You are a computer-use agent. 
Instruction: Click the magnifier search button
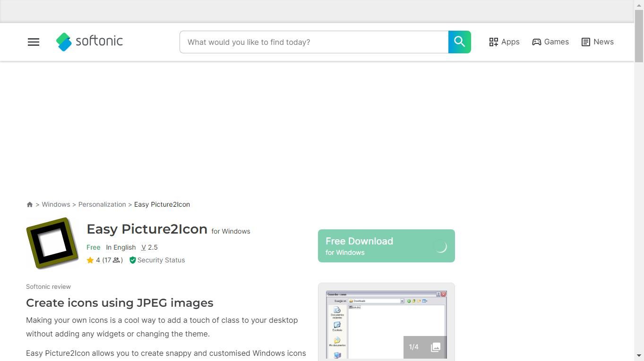pos(459,42)
